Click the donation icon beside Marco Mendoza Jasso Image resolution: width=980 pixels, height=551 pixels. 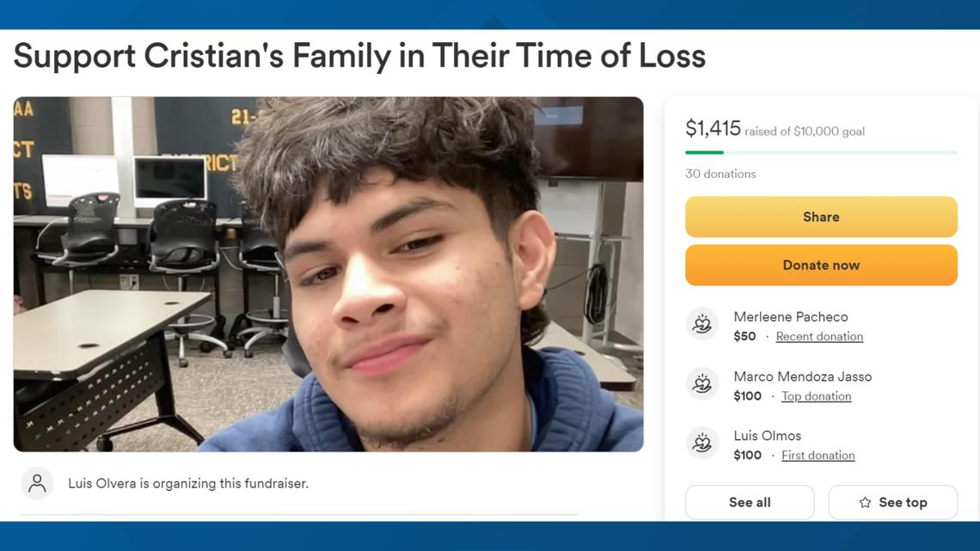pyautogui.click(x=702, y=383)
